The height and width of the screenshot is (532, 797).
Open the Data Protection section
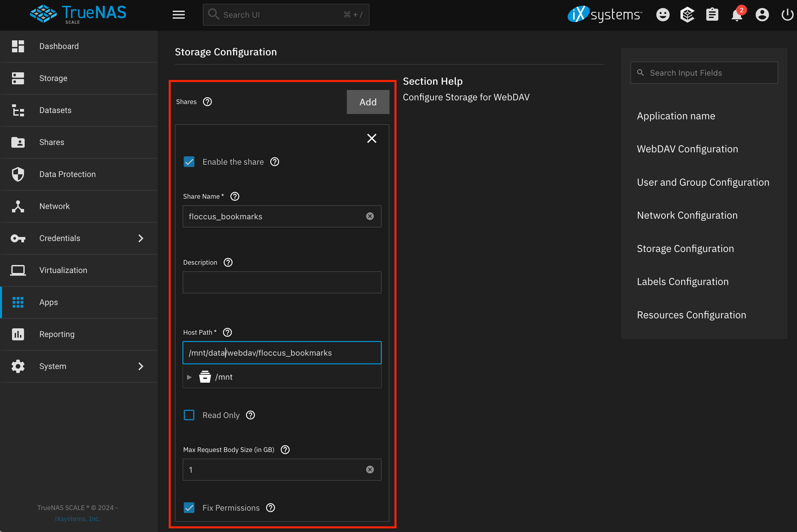click(x=67, y=174)
